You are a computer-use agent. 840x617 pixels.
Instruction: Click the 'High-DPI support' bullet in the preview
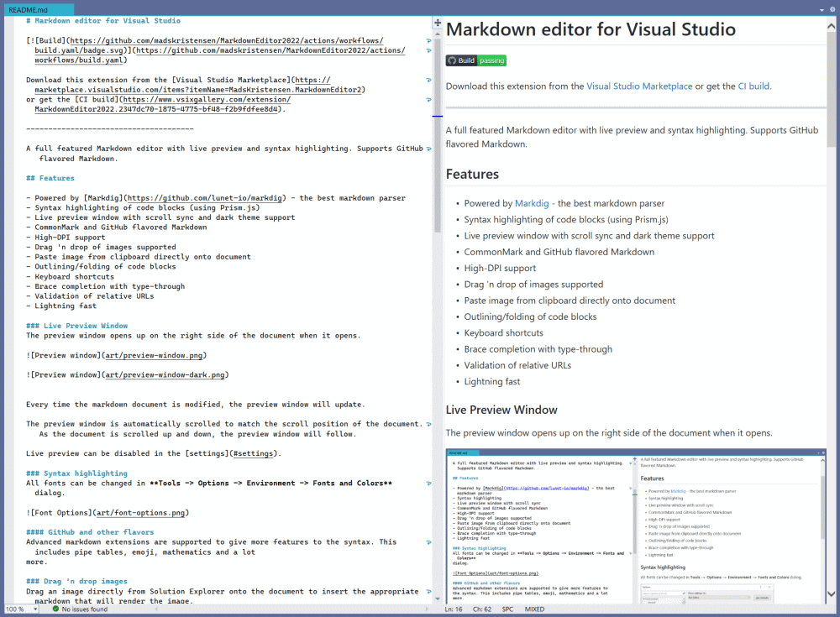coord(500,269)
